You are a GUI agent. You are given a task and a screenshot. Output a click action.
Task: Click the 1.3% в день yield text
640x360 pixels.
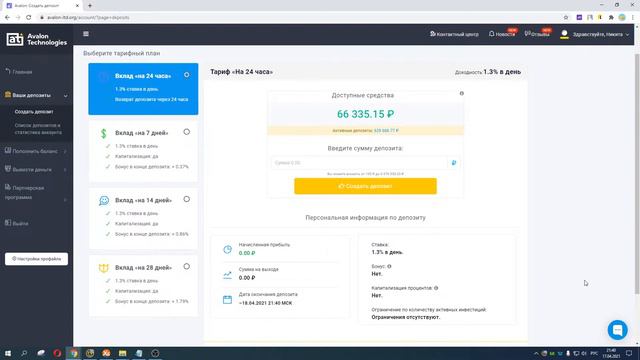[x=502, y=72]
